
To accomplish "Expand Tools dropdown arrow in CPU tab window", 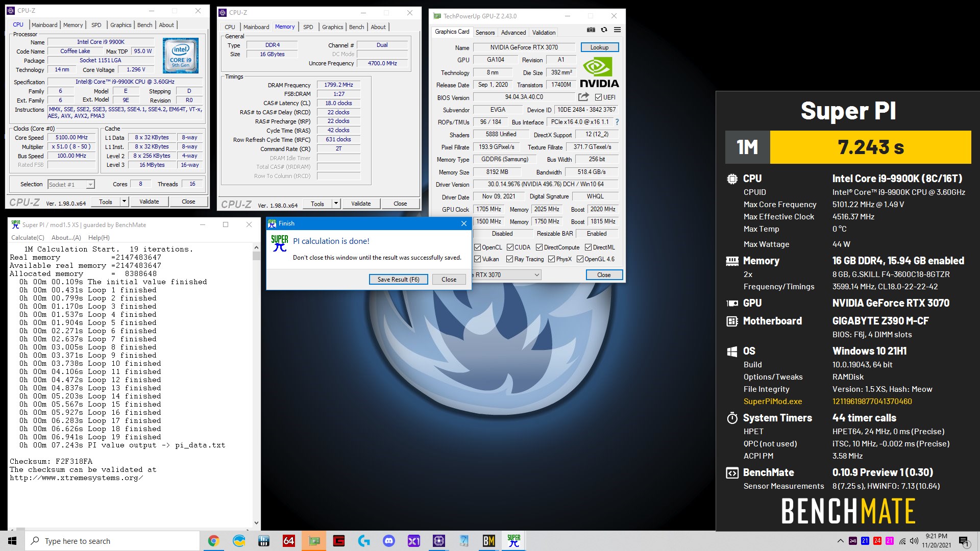I will [124, 202].
